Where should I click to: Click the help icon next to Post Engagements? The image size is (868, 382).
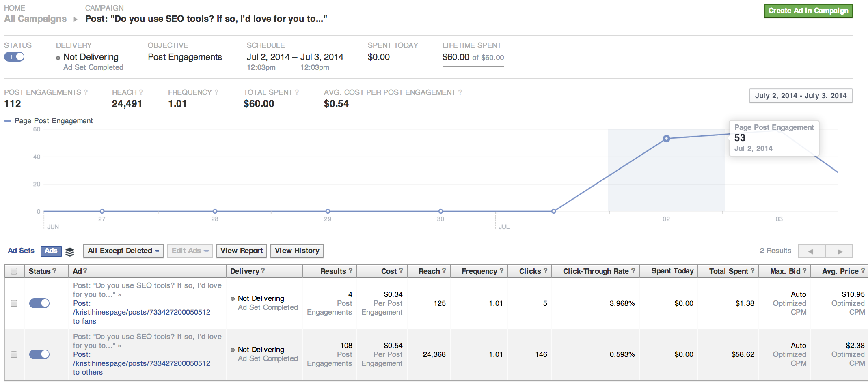pos(86,92)
